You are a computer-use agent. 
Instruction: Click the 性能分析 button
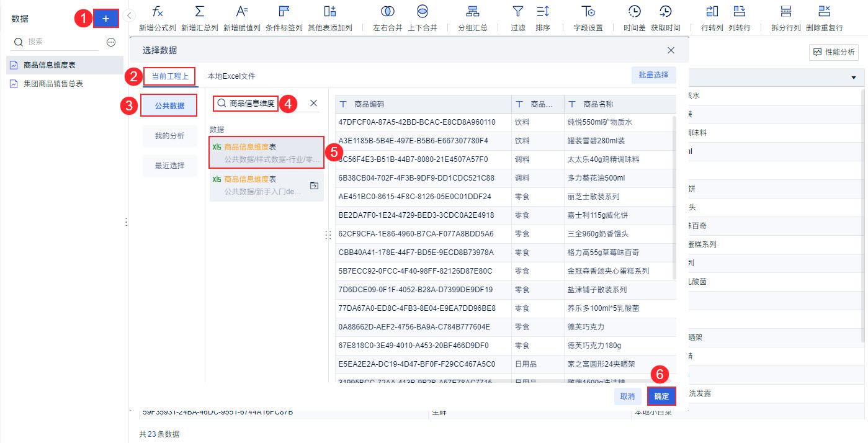click(x=834, y=52)
